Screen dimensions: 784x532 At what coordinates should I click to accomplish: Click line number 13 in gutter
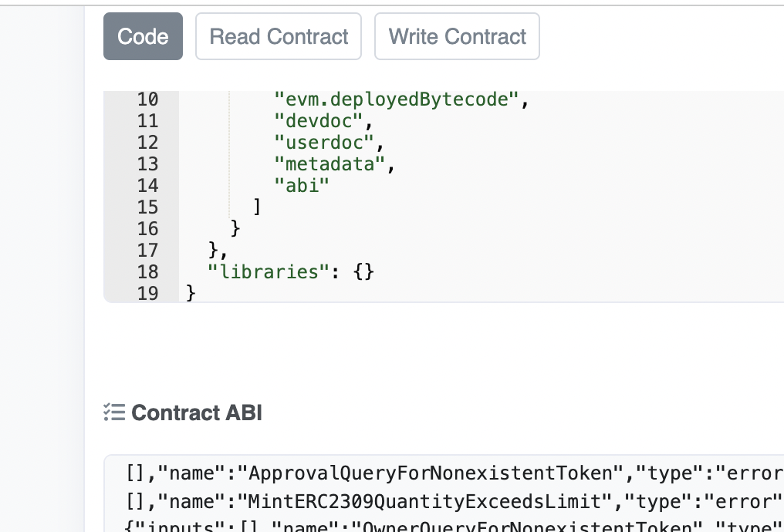click(147, 164)
